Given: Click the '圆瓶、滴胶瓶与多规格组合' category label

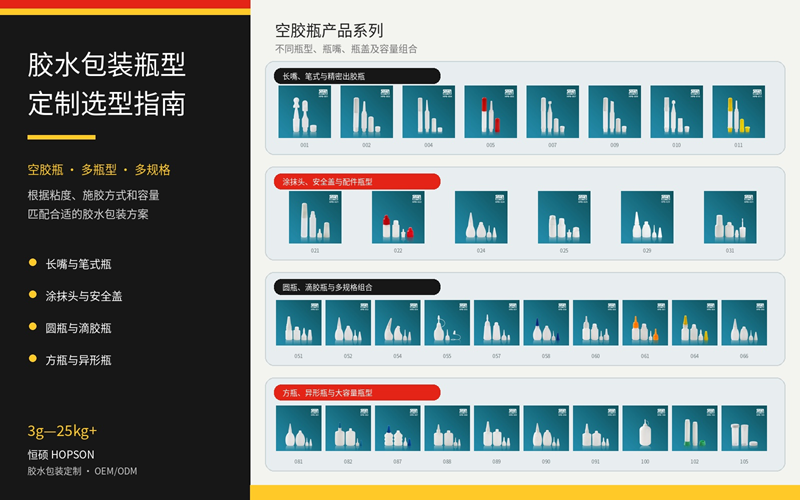Looking at the screenshot, I should (357, 287).
